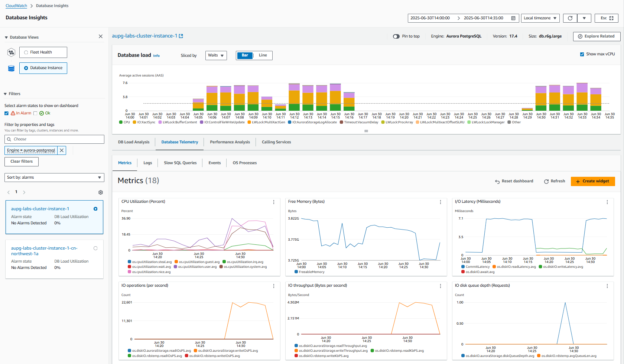Open the Sliced by Waits dropdown
624x364 pixels.
point(216,55)
